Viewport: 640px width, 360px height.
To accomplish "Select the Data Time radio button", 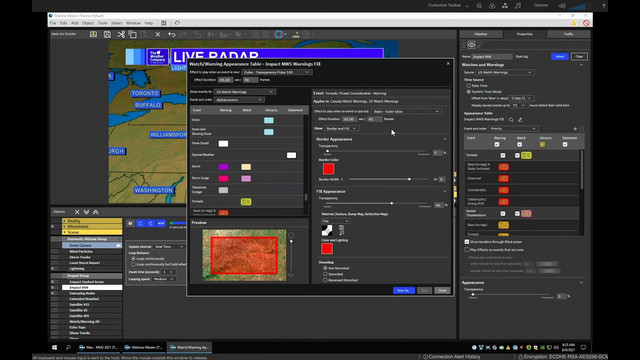I will tap(469, 86).
